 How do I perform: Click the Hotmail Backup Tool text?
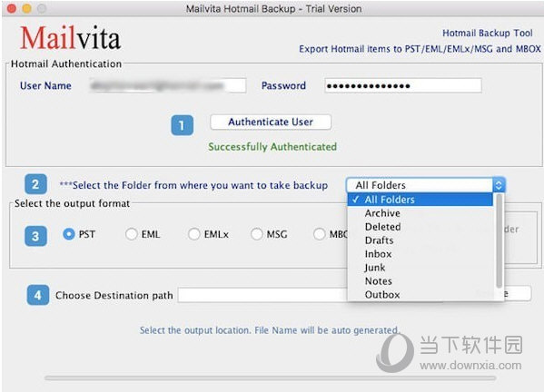coord(488,33)
